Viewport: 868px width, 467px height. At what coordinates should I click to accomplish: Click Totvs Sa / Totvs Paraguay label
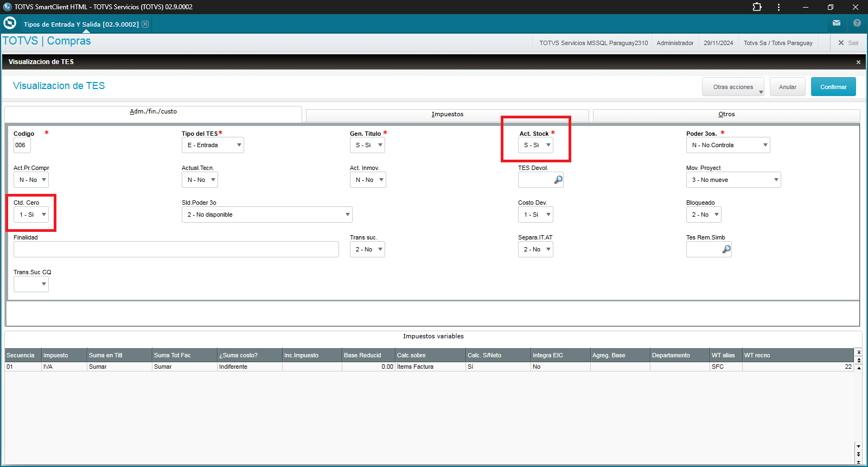778,43
